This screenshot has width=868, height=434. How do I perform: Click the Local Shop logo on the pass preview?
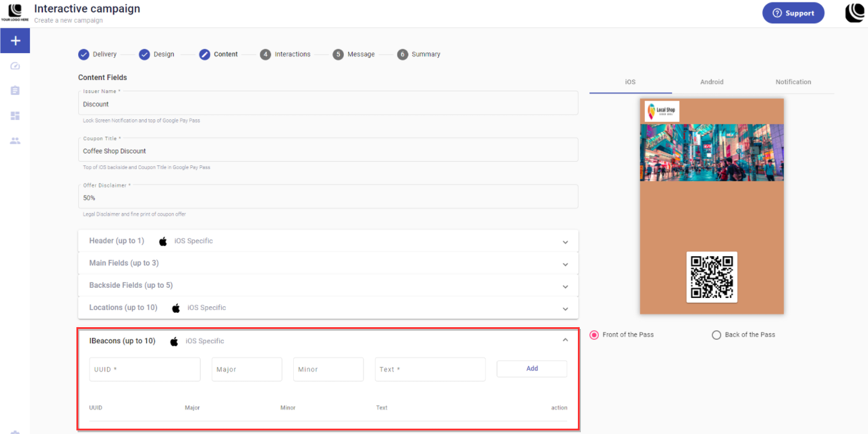pyautogui.click(x=661, y=111)
